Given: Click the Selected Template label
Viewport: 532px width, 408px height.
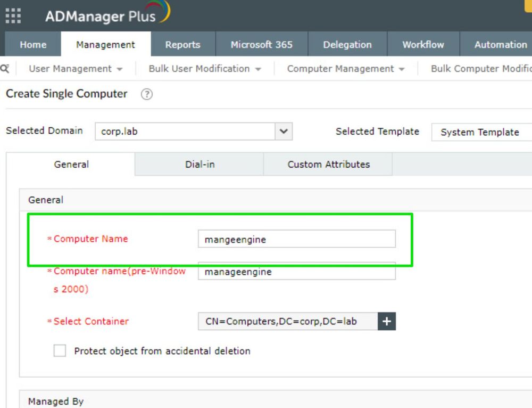Looking at the screenshot, I should [377, 132].
